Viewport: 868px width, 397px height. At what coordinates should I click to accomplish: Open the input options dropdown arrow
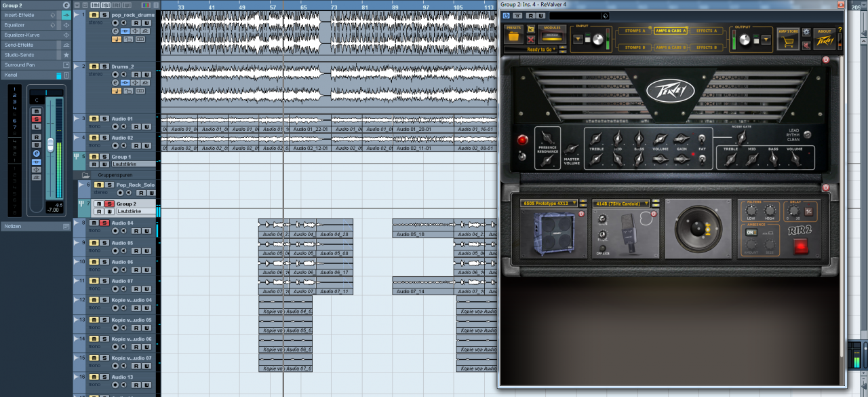(x=577, y=40)
